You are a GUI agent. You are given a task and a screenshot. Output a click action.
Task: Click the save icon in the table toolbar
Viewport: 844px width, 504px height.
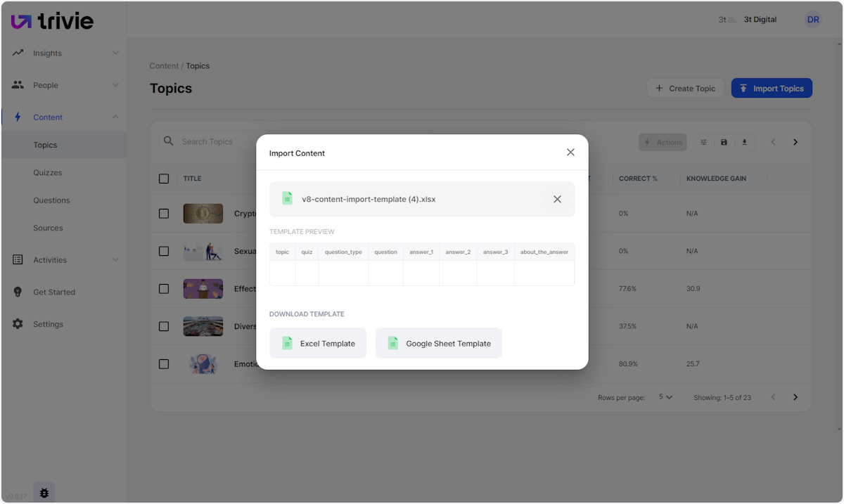(724, 141)
